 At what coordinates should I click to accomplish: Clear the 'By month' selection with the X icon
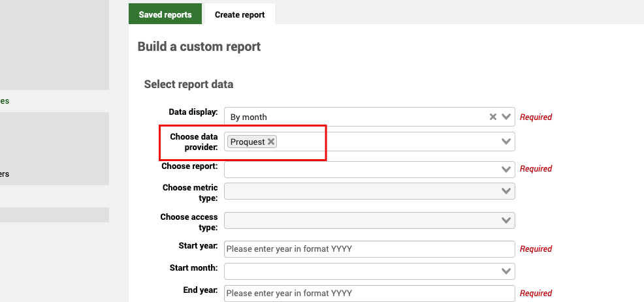pyautogui.click(x=493, y=117)
